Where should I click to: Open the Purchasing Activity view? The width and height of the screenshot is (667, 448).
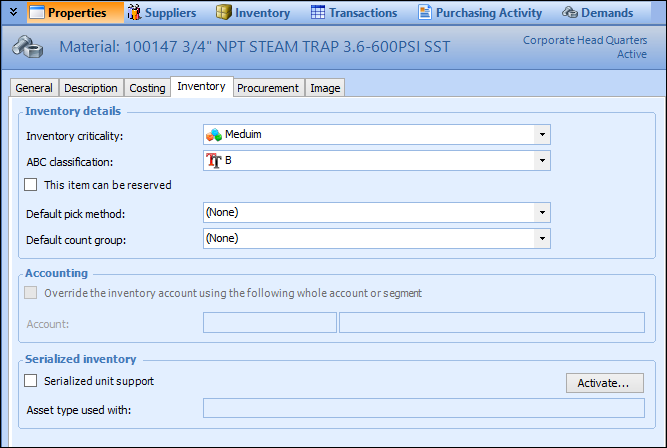pos(480,13)
